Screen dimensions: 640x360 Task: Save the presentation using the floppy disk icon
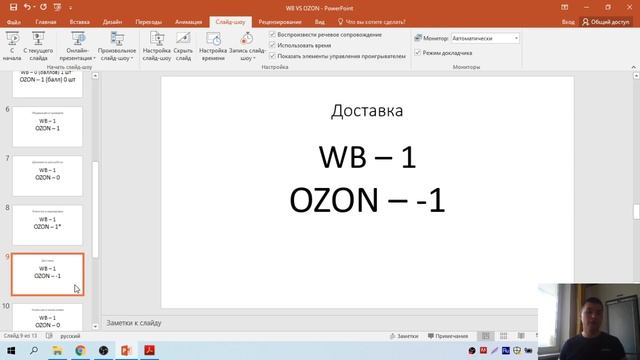[13, 7]
